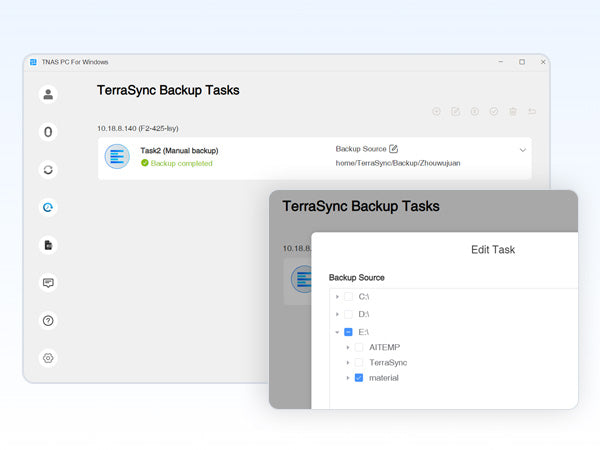Viewport: 600px width, 450px height.
Task: Open the message feedback sidebar icon
Action: tap(48, 283)
